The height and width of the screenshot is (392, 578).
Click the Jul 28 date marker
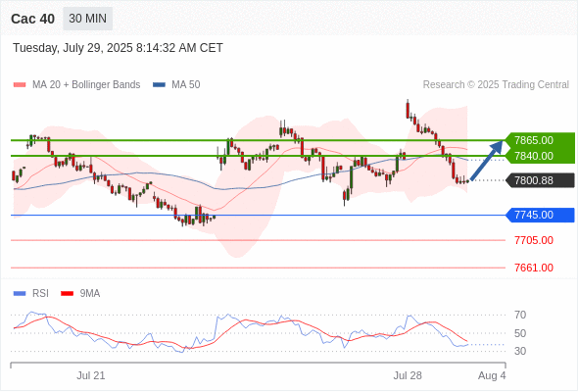pos(408,375)
